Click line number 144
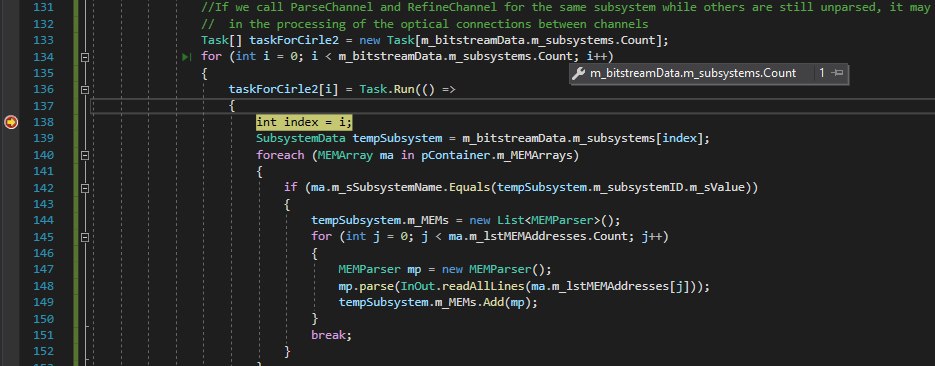Screen dimensions: 935x366 pos(44,220)
